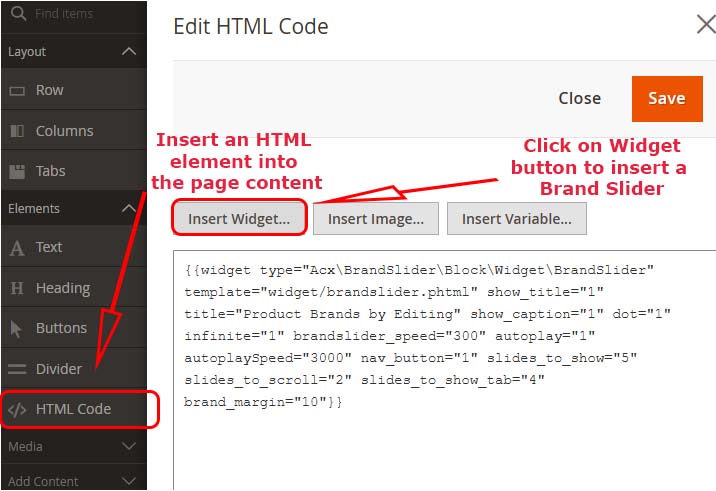Collapse the Elements section chevron
The width and height of the screenshot is (716, 491).
(x=129, y=209)
